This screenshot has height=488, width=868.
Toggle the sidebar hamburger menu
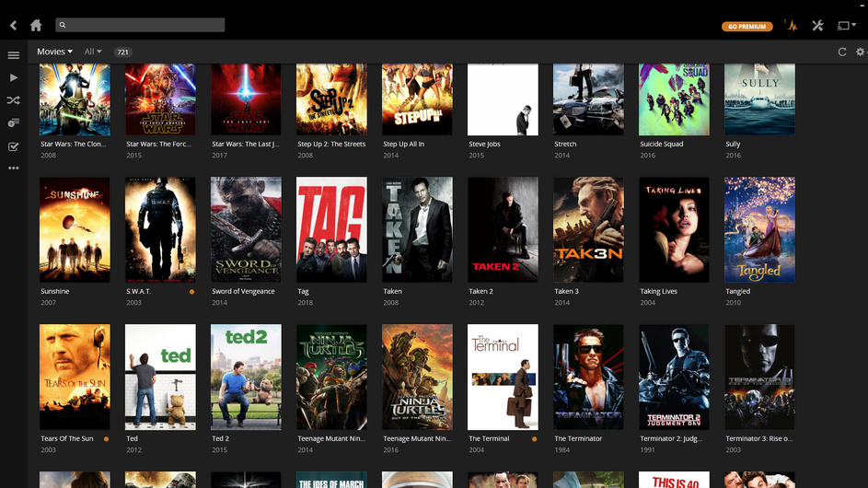(x=13, y=55)
